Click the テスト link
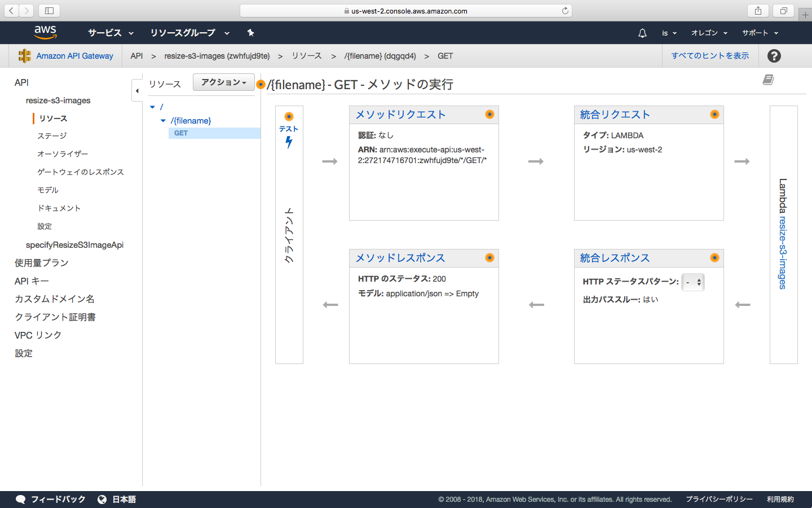The image size is (812, 508). click(289, 129)
